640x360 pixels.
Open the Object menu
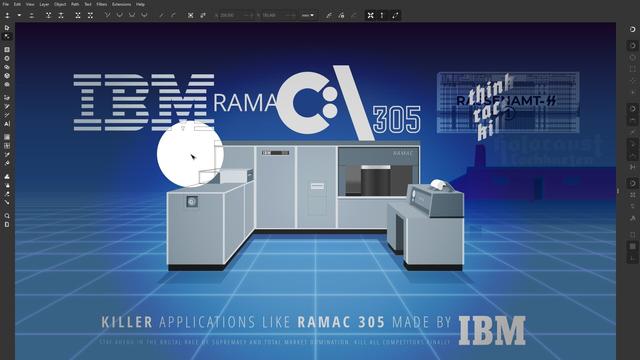[60, 4]
